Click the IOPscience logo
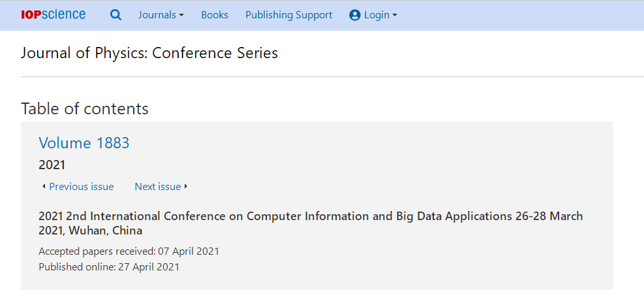This screenshot has height=305, width=644. pos(54,15)
